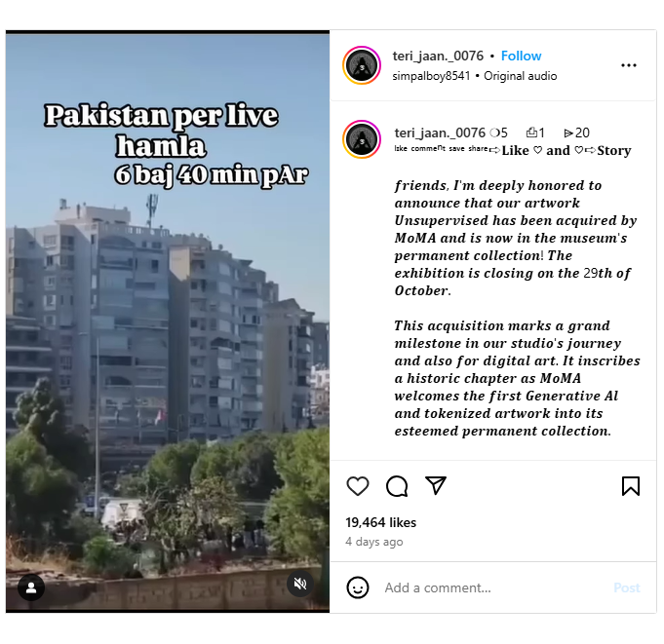Viewport: 664px width, 644px height.
Task: Focus the Add a comment field
Action: (495, 587)
